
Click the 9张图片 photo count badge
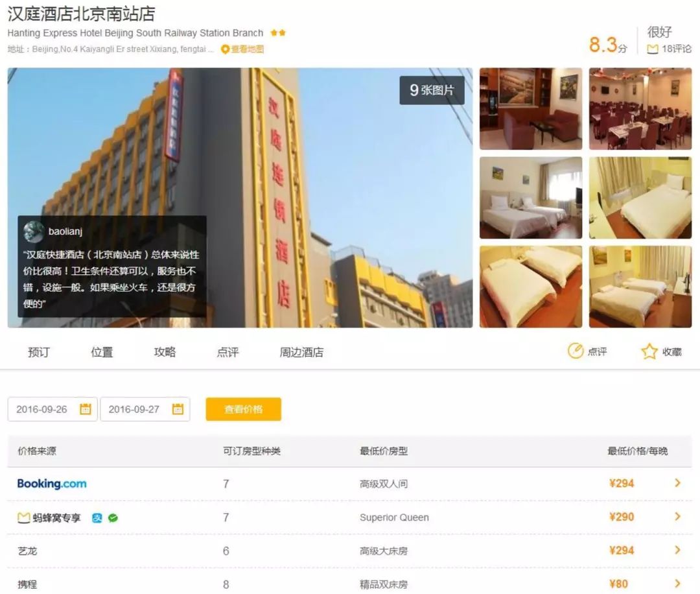click(432, 90)
